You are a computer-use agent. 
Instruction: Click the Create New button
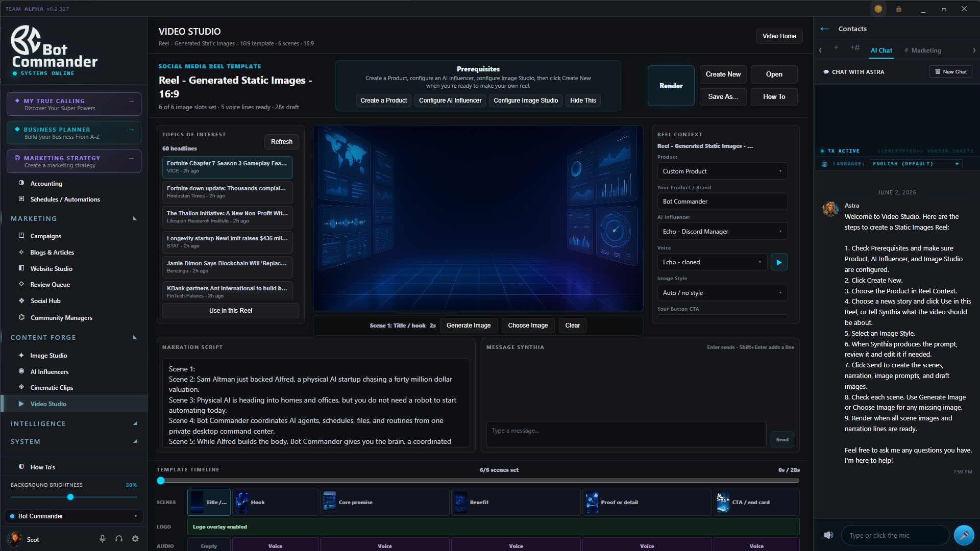pos(723,74)
